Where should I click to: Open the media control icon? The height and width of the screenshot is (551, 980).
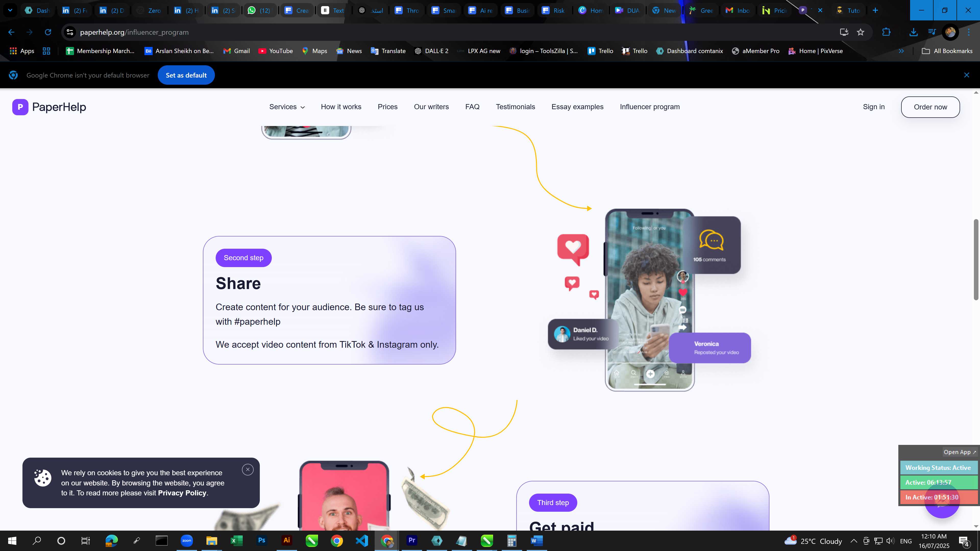(932, 32)
